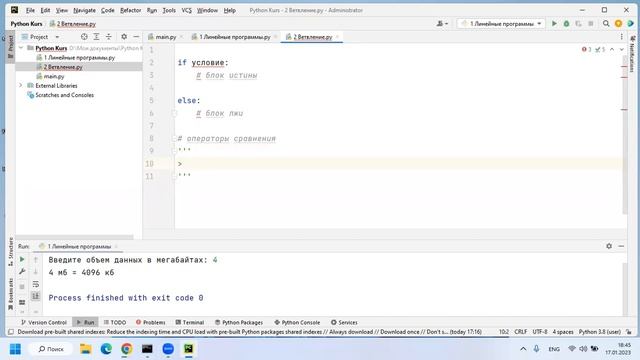Click CRLF line separator selector in status bar
The image size is (640, 360).
pyautogui.click(x=520, y=332)
